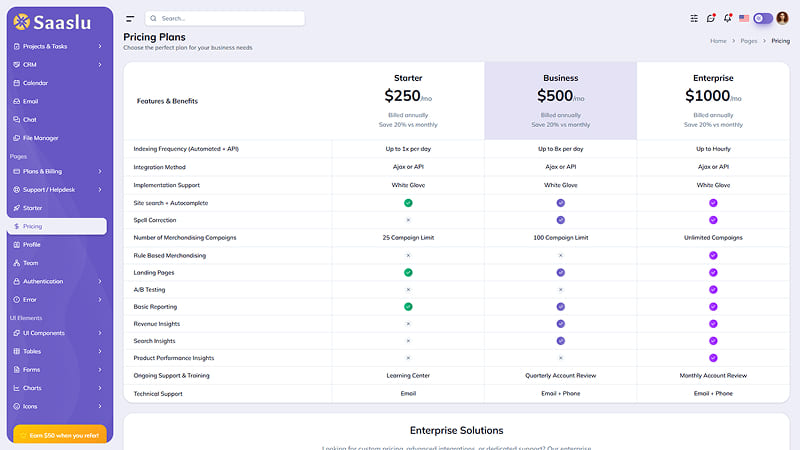Toggle the dark mode switch
The image size is (800, 450).
pos(763,18)
